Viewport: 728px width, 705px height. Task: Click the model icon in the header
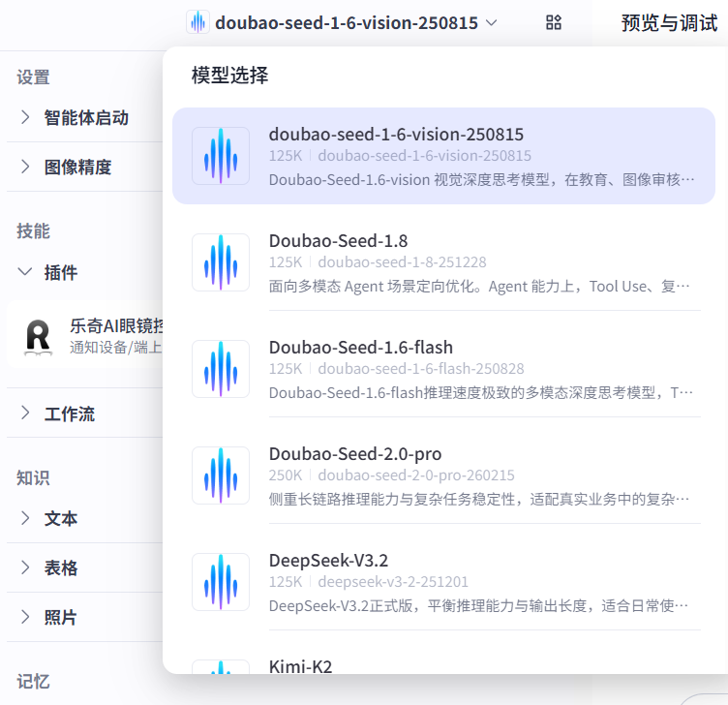pos(197,22)
